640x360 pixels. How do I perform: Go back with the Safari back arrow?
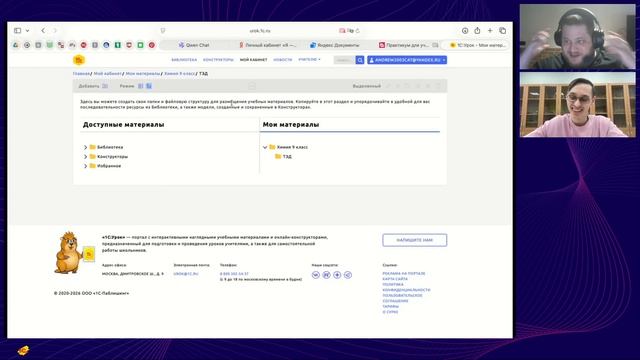[43, 31]
